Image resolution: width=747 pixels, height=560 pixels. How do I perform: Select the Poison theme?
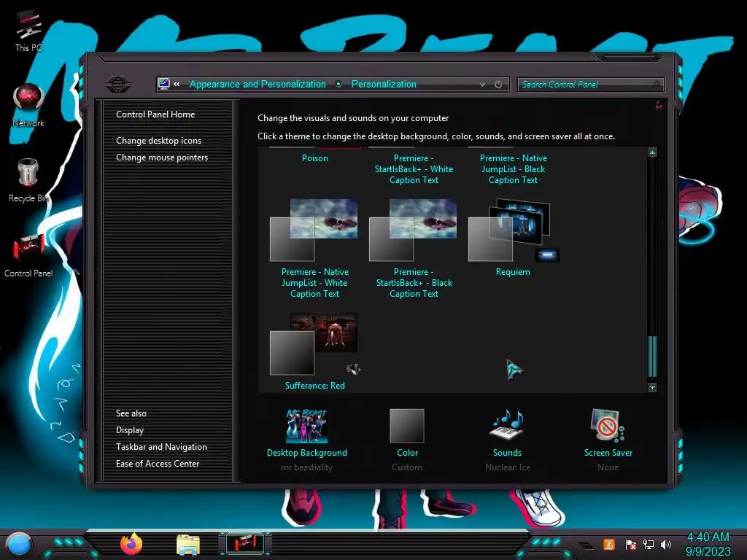point(315,158)
